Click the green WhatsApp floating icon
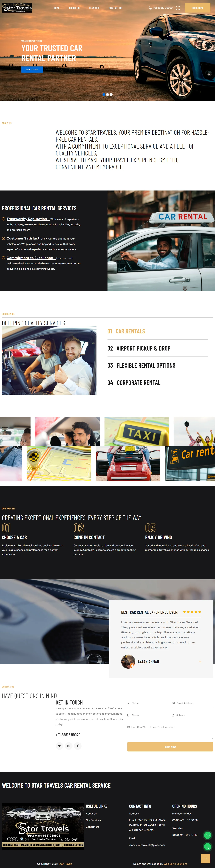Image resolution: width=215 pixels, height=868 pixels. tap(208, 835)
